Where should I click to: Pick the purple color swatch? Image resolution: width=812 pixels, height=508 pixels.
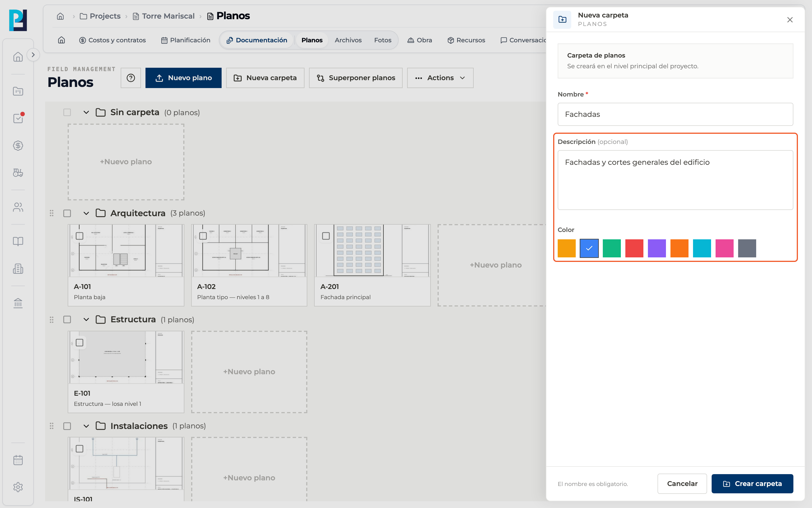point(657,248)
